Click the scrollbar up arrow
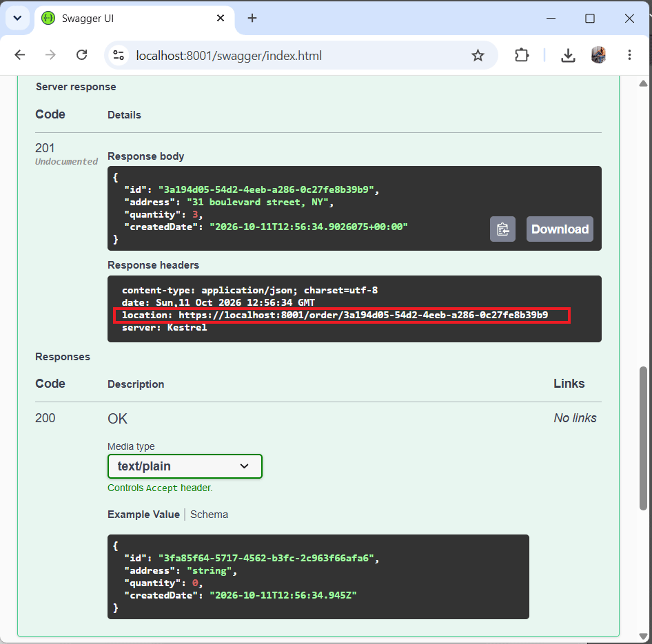Screen dimensions: 652x644 tap(643, 83)
